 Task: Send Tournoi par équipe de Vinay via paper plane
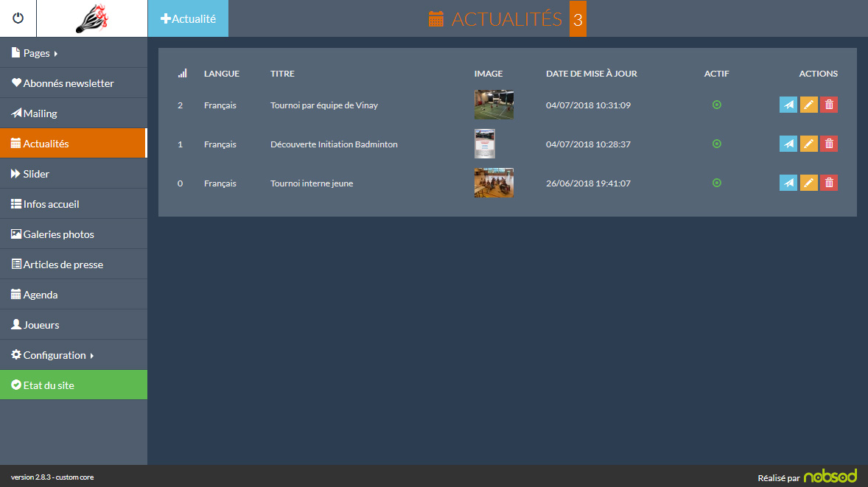coord(788,105)
